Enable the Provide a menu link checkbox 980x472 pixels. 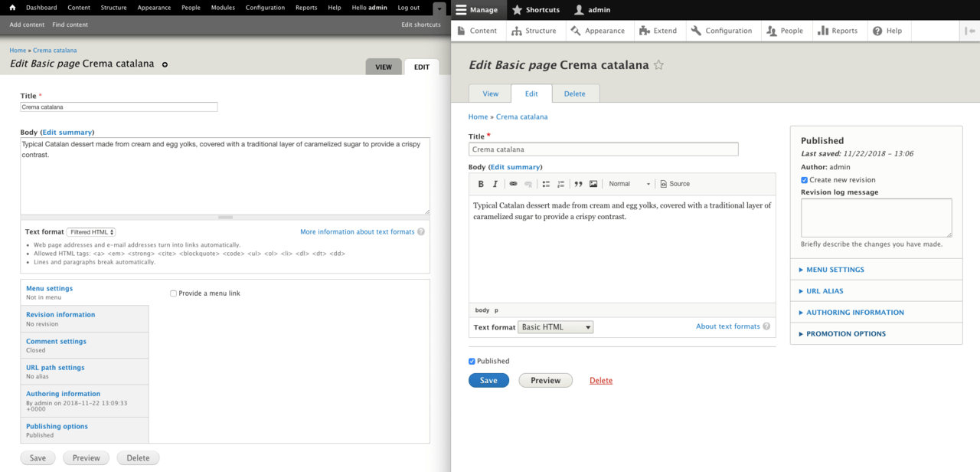pyautogui.click(x=173, y=293)
